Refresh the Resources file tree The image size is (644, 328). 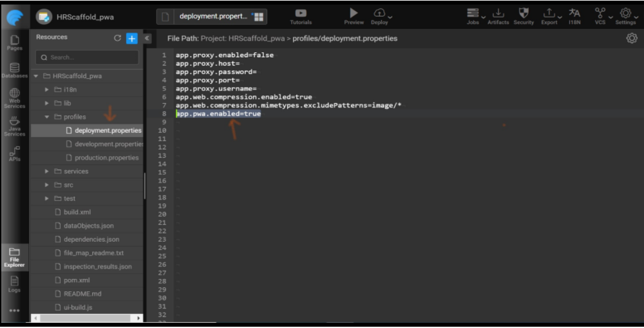117,38
